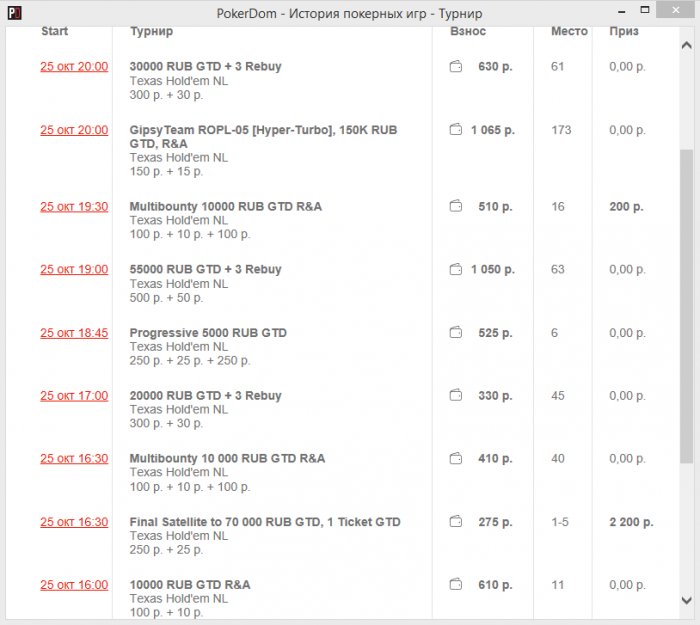Click the Start column header
Viewport: 700px width, 625px height.
coord(54,31)
